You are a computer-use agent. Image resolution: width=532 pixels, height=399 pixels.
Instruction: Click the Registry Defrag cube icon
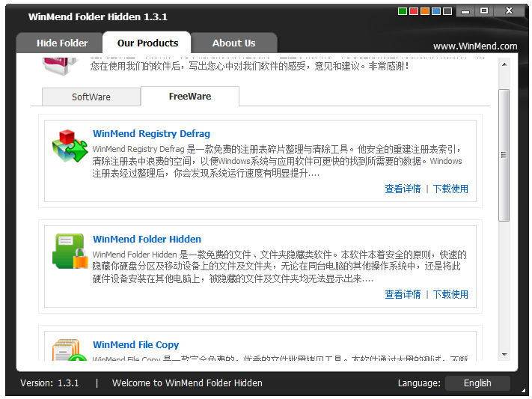pos(70,146)
